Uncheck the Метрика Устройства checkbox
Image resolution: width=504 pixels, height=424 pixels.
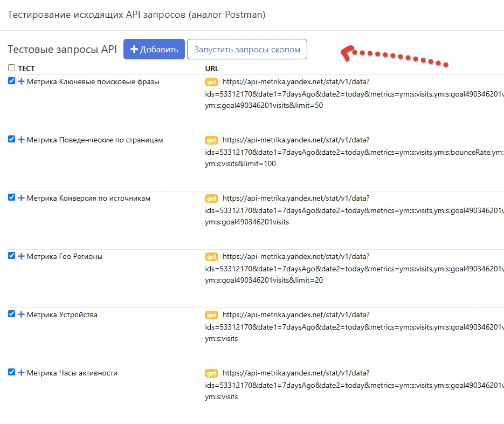[11, 313]
